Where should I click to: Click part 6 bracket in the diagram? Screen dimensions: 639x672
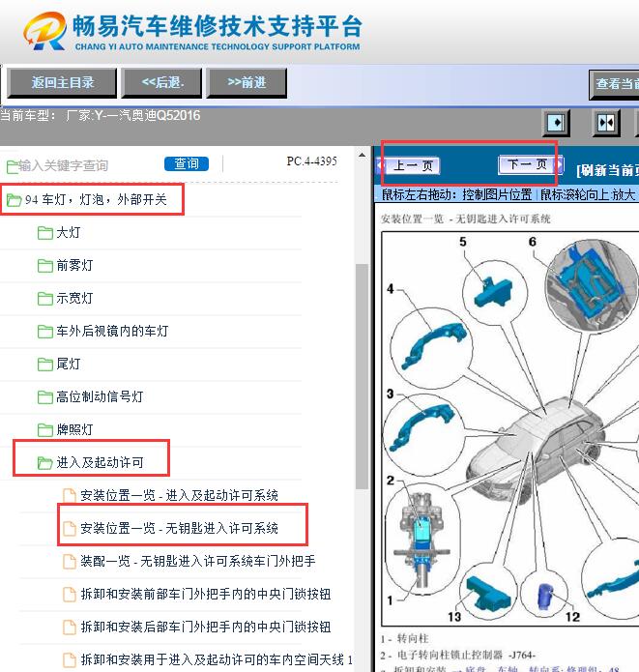(591, 284)
